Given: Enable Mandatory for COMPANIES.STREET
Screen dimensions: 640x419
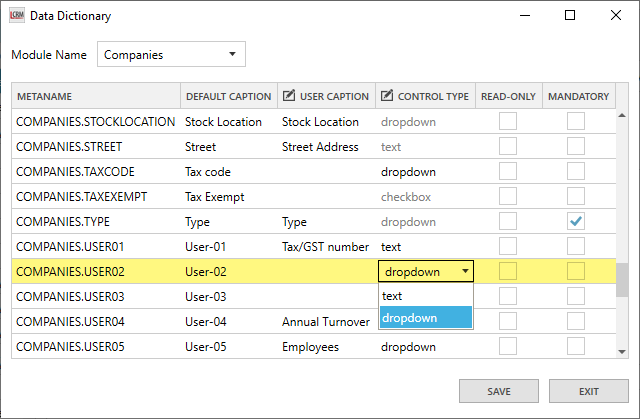Looking at the screenshot, I should tap(576, 146).
